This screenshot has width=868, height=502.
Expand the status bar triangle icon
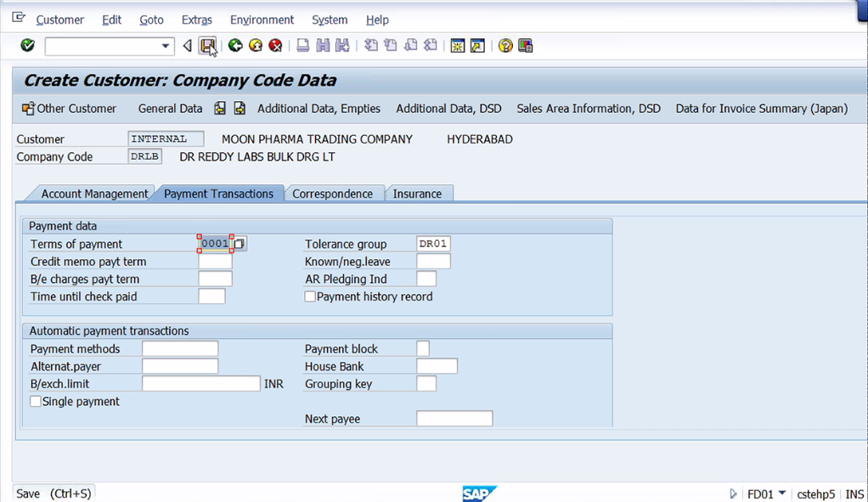[x=733, y=494]
